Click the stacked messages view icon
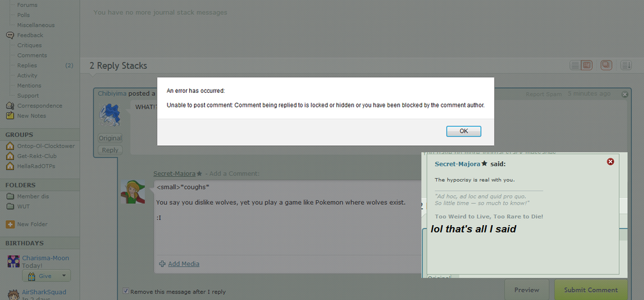This screenshot has height=300, width=644. 606,65
